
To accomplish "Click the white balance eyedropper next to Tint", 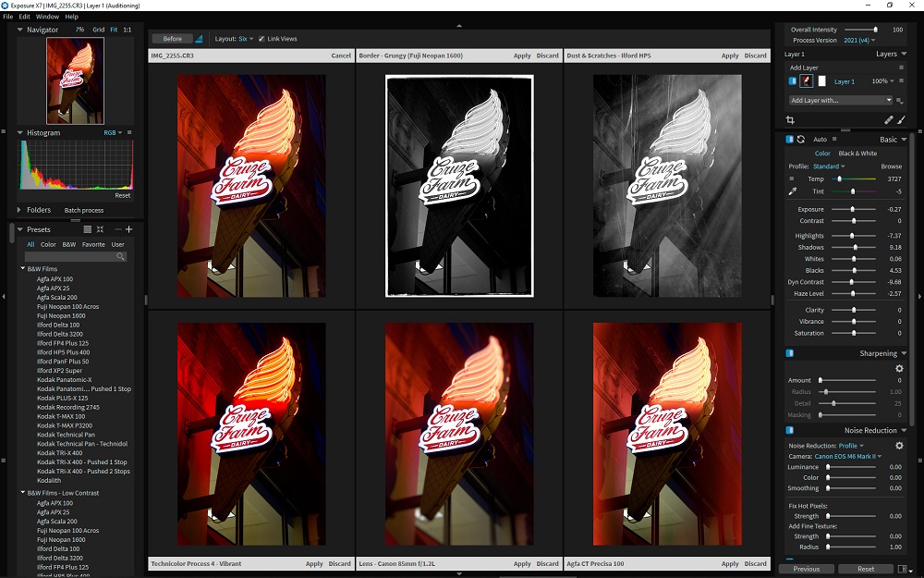I will pyautogui.click(x=793, y=191).
